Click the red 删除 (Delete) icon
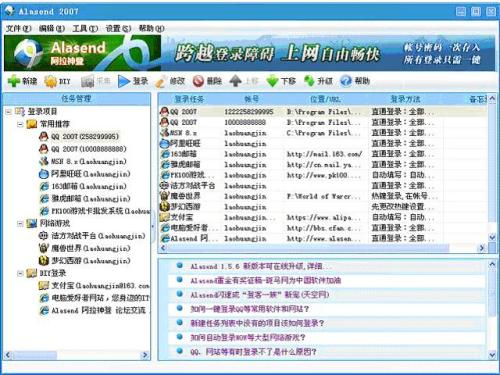Screen dimensions: 500x375 (199, 81)
